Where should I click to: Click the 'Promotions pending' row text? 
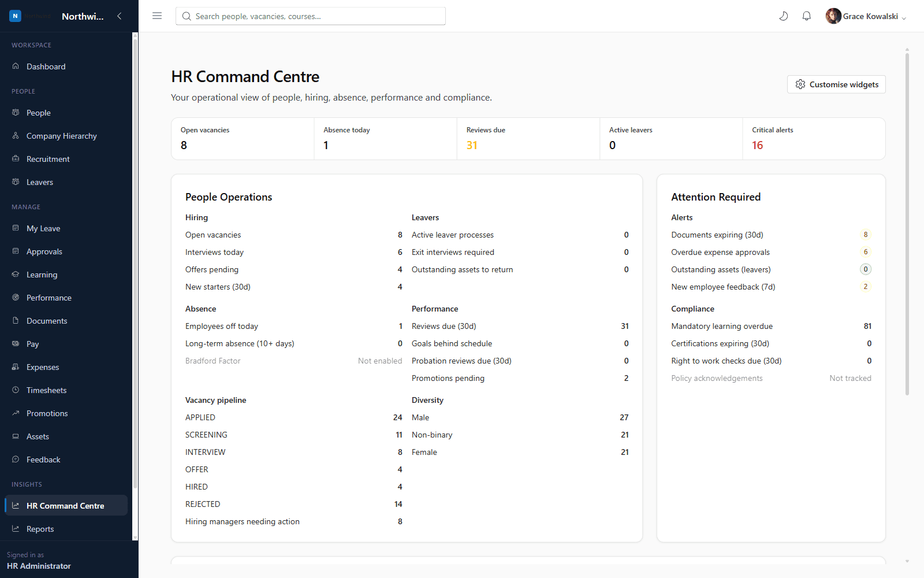pyautogui.click(x=448, y=378)
